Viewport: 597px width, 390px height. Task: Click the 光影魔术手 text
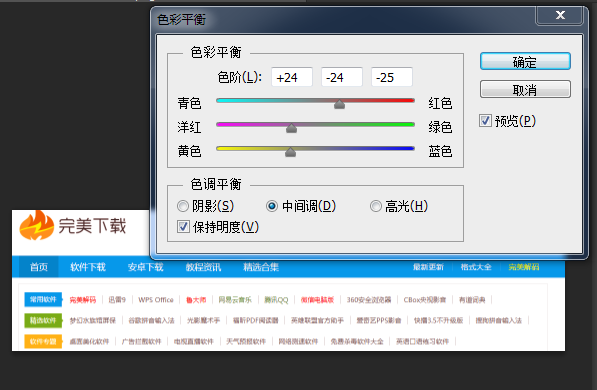tap(203, 320)
